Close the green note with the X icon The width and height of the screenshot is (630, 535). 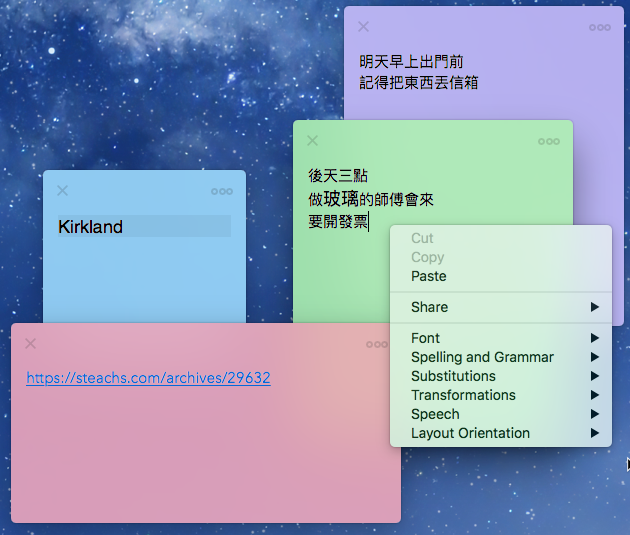coord(312,141)
